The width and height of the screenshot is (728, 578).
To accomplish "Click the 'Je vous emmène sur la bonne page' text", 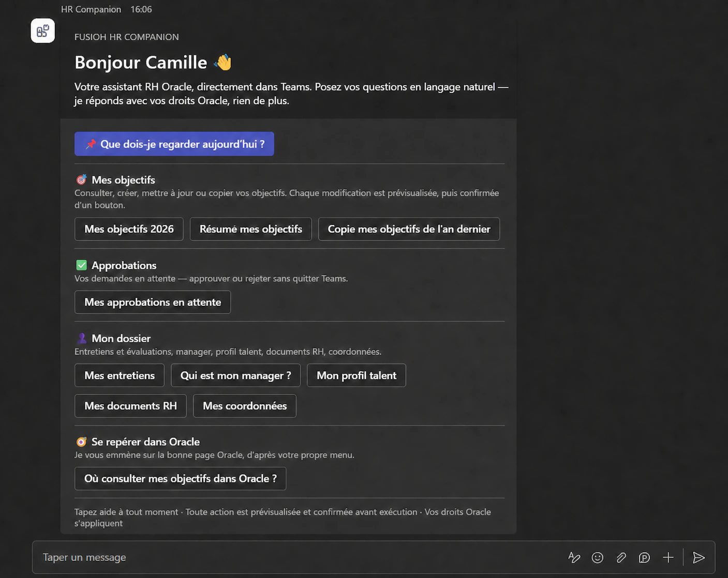I will coord(214,455).
